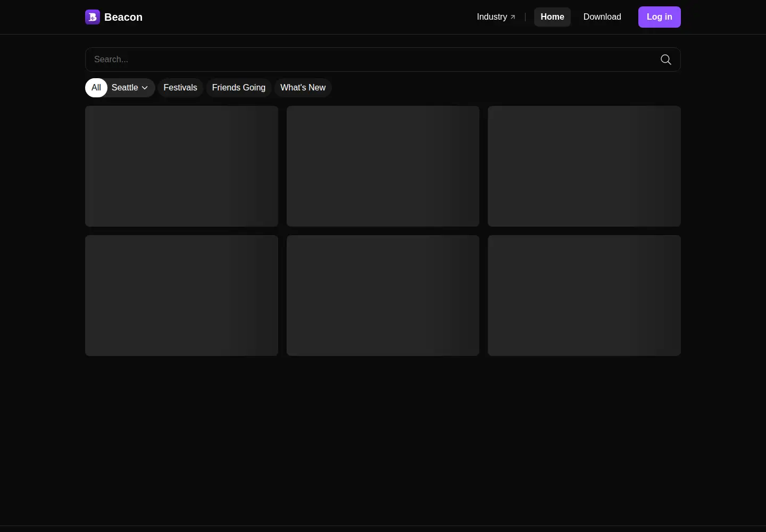The height and width of the screenshot is (532, 766).
Task: Filter by Friends Going
Action: click(x=239, y=88)
